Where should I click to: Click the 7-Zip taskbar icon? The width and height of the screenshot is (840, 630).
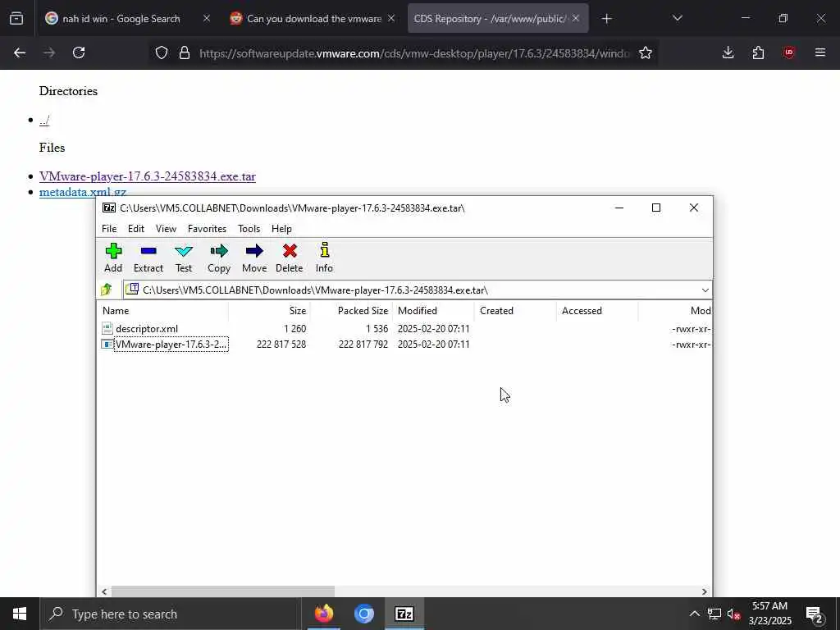[404, 614]
